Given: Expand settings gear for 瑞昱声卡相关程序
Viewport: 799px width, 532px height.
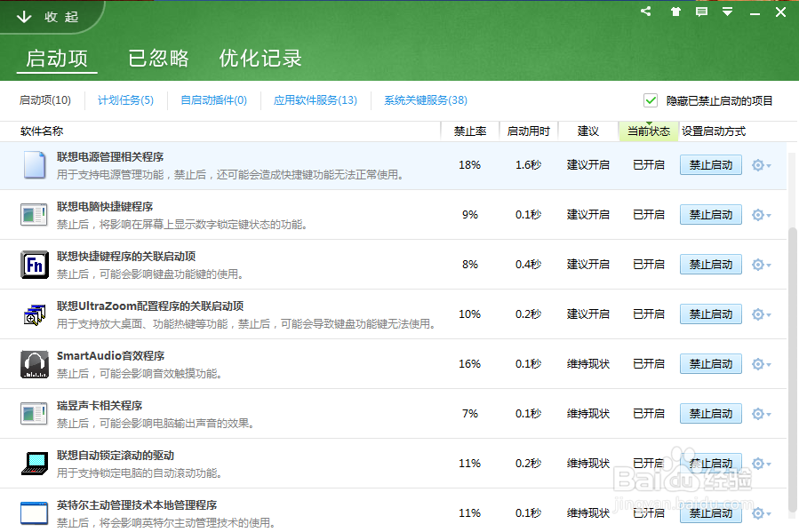Looking at the screenshot, I should [x=761, y=414].
